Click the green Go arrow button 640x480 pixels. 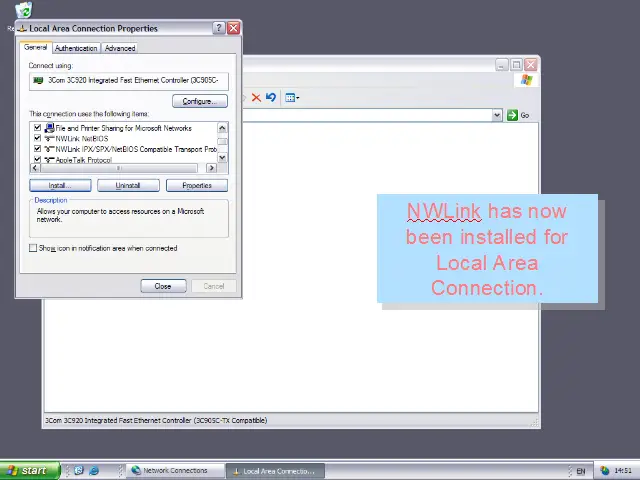(x=512, y=115)
